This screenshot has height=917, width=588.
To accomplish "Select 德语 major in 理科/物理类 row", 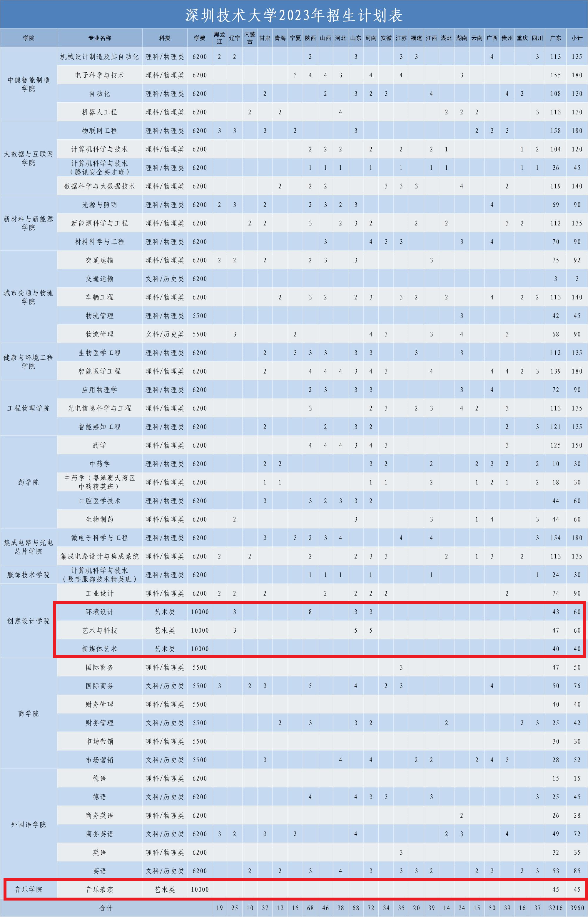I will [100, 778].
